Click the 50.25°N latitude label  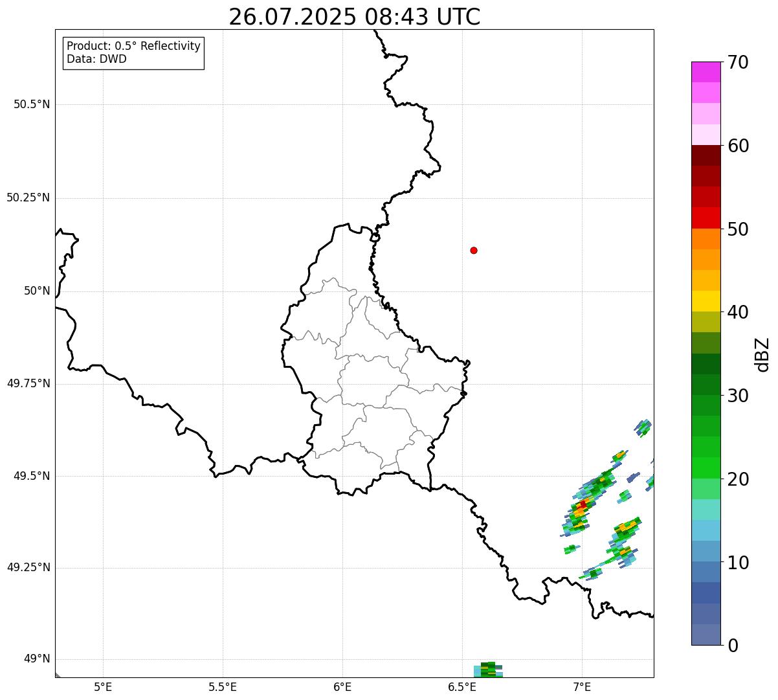[28, 198]
